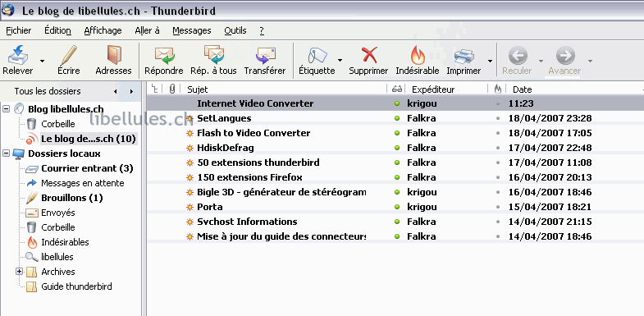644x316 pixels.
Task: Toggle read dot for Bigle 3D message
Action: pyautogui.click(x=397, y=192)
